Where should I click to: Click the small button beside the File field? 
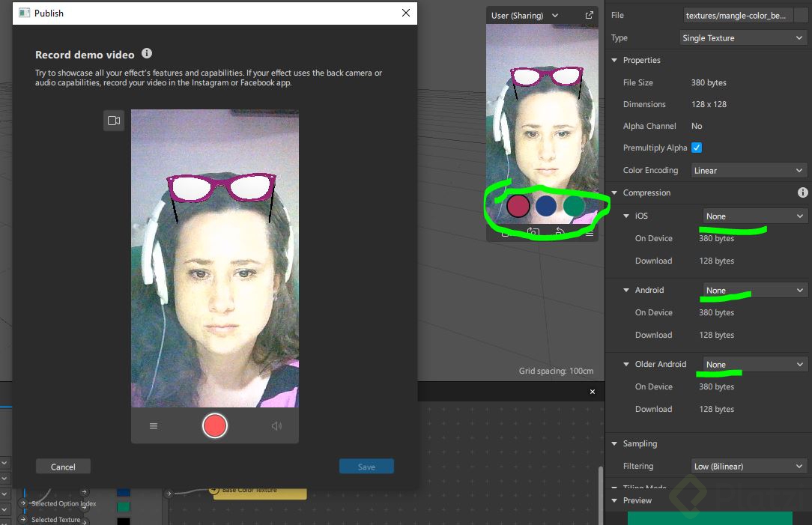(801, 16)
